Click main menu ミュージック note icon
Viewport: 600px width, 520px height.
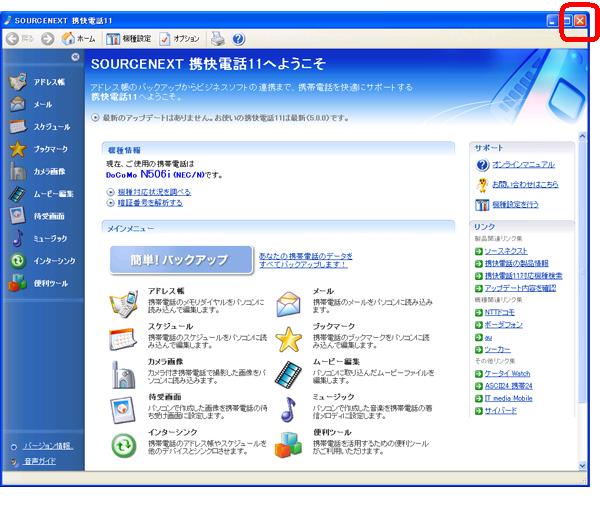(x=288, y=409)
